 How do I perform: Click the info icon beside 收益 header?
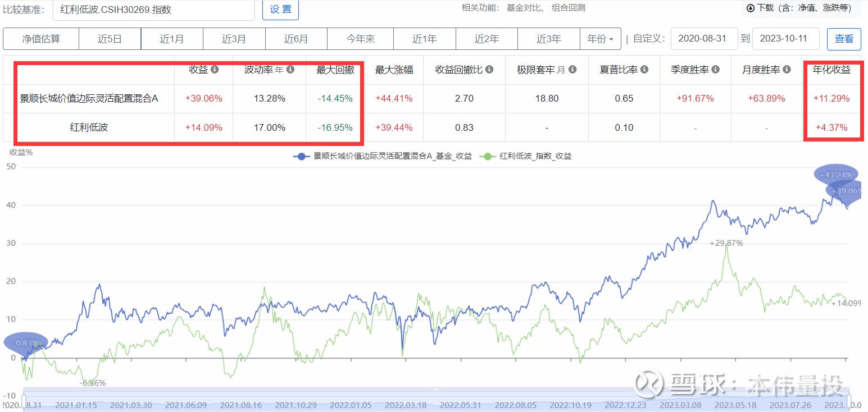click(215, 70)
